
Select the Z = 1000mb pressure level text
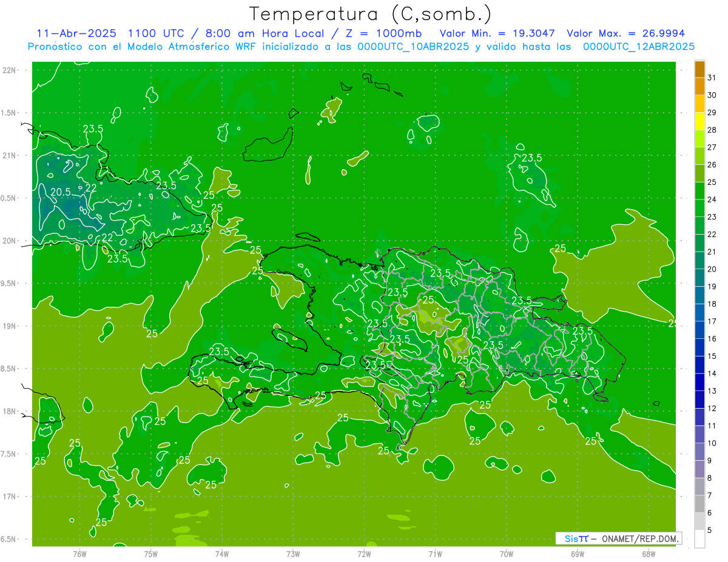point(384,33)
